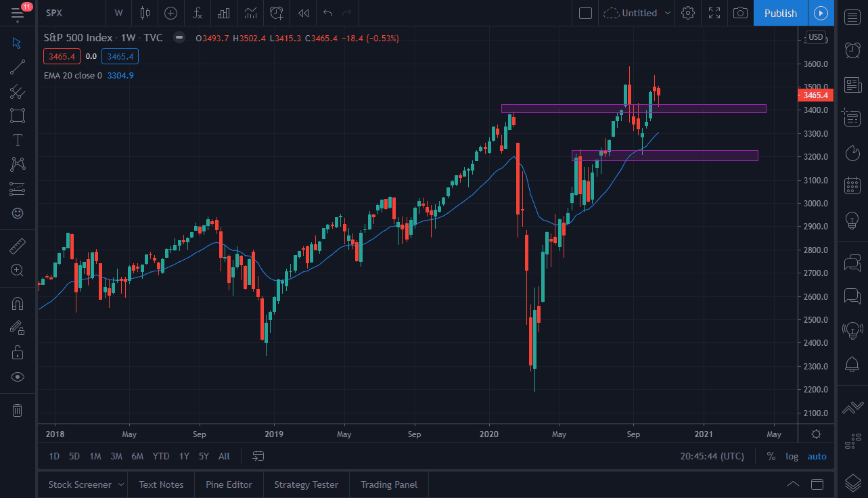Open the Measure tool
868x498 pixels.
(17, 246)
